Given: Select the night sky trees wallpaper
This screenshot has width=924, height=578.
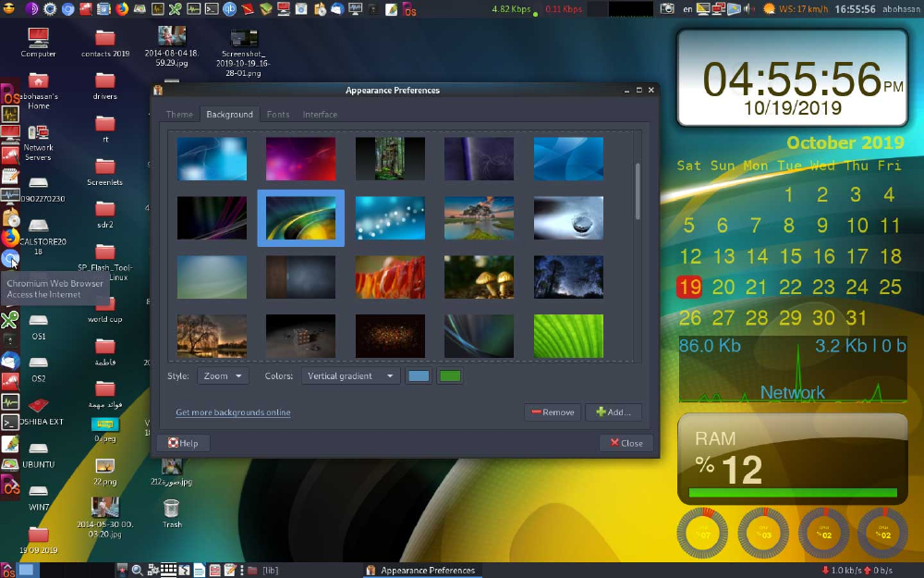Looking at the screenshot, I should (x=568, y=277).
